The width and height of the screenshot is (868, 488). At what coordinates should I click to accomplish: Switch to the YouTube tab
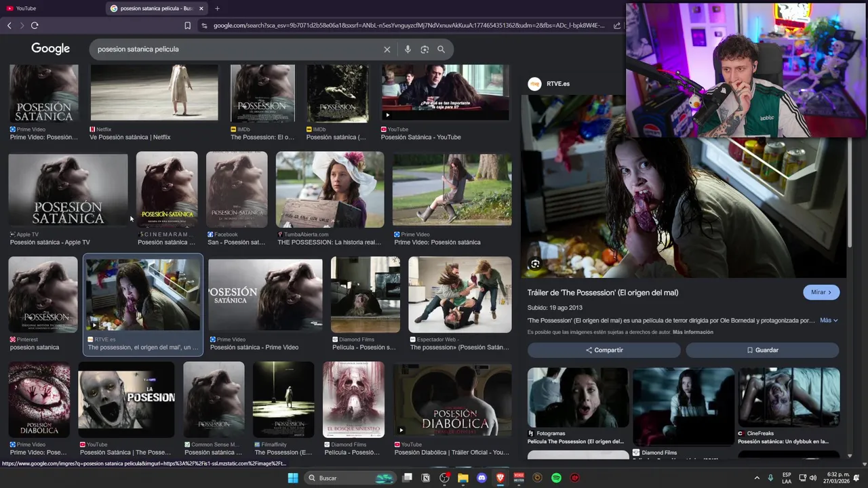51,8
